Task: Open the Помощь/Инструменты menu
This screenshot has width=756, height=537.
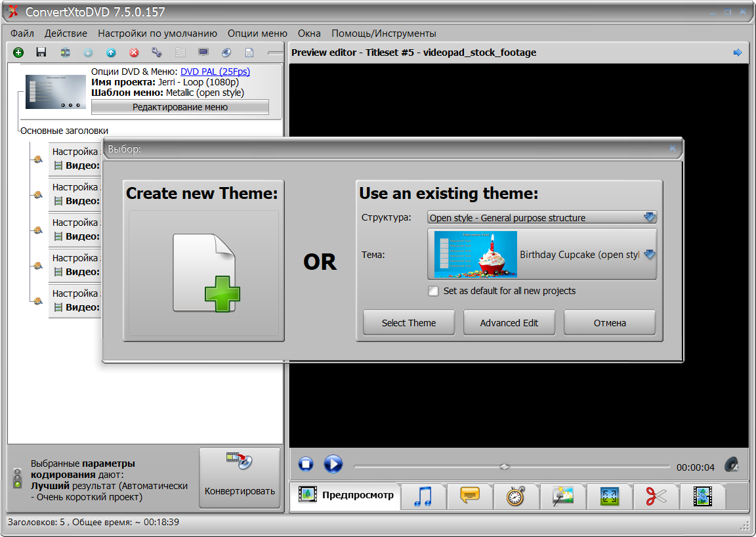Action: [x=384, y=33]
